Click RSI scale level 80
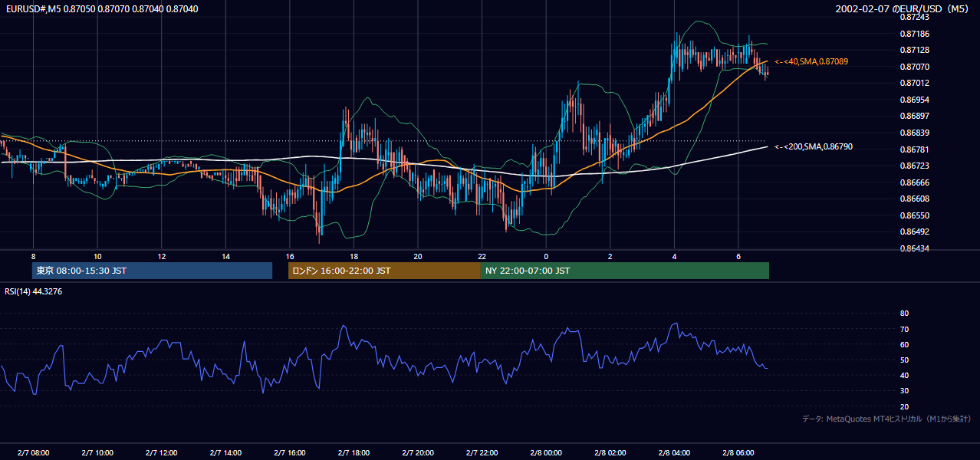The width and height of the screenshot is (980, 460). pyautogui.click(x=904, y=314)
